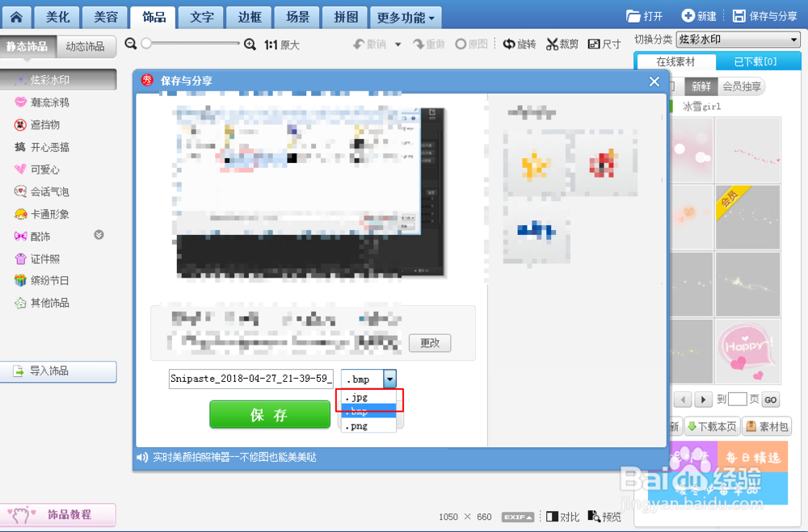808x532 pixels.
Task: Switch to 在线素材 tab
Action: (x=675, y=62)
